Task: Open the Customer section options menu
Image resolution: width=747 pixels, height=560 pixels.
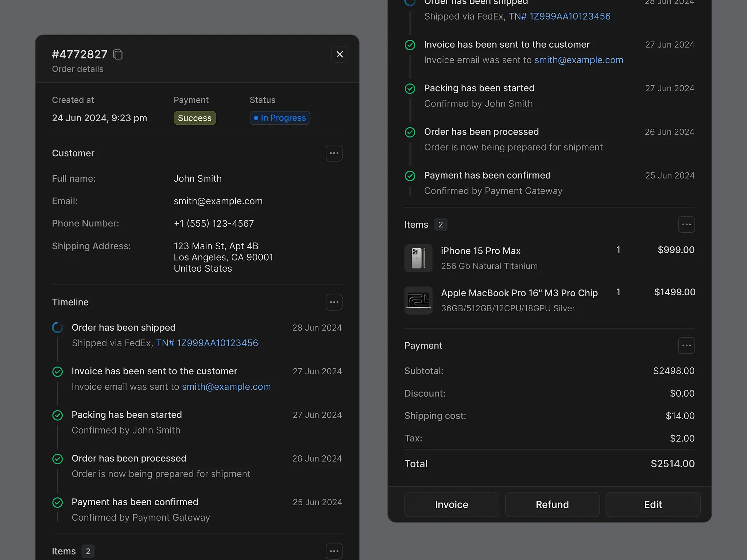Action: (x=334, y=153)
